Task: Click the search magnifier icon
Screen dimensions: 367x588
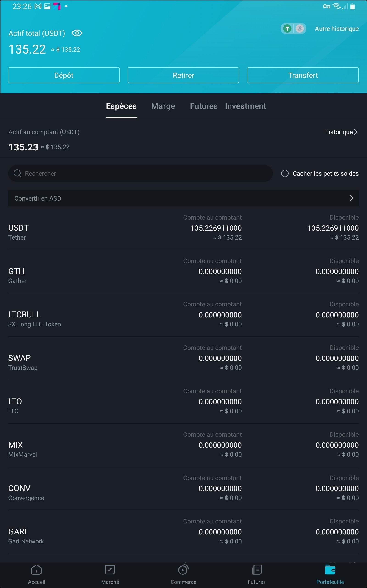Action: pos(17,173)
